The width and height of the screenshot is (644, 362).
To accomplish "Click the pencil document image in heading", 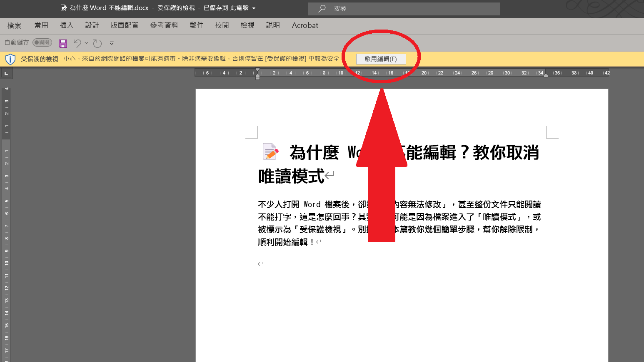I will [271, 151].
